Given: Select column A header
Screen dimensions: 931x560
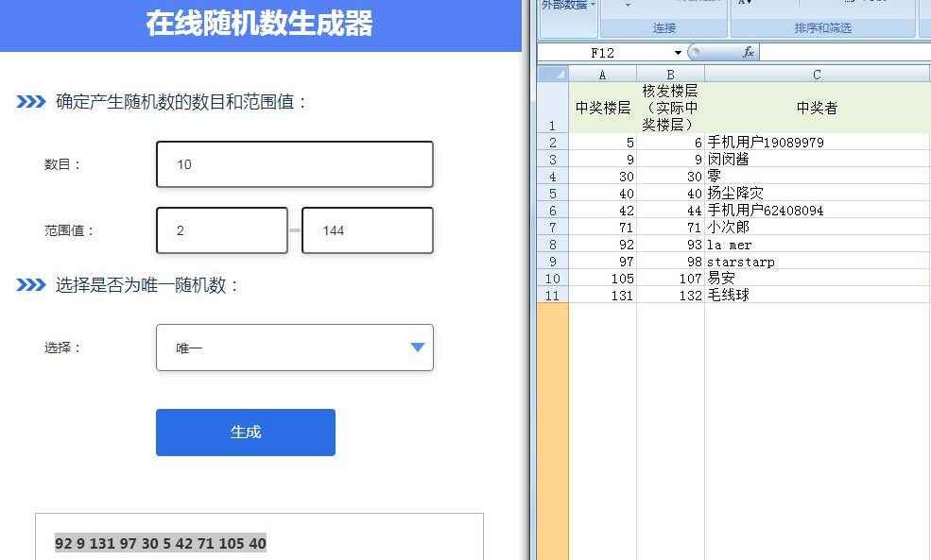Looking at the screenshot, I should (602, 75).
